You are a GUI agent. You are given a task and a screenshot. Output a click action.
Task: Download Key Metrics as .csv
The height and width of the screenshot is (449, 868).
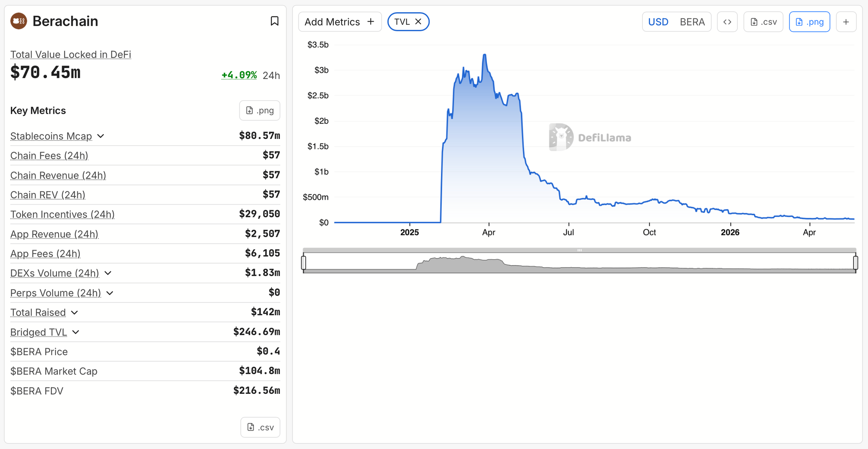coord(260,427)
